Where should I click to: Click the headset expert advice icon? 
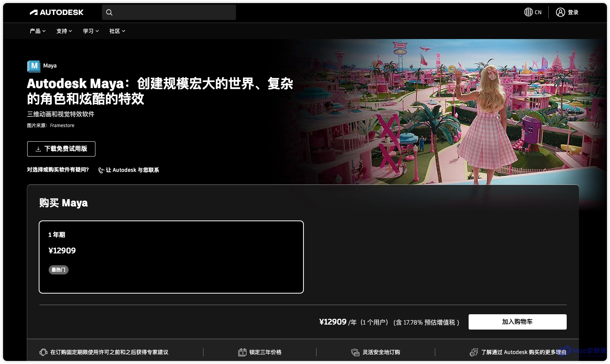coord(43,352)
